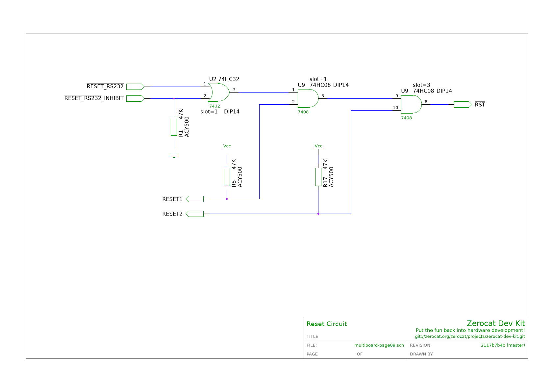
Task: Click resistor R8 body
Action: tap(227, 177)
